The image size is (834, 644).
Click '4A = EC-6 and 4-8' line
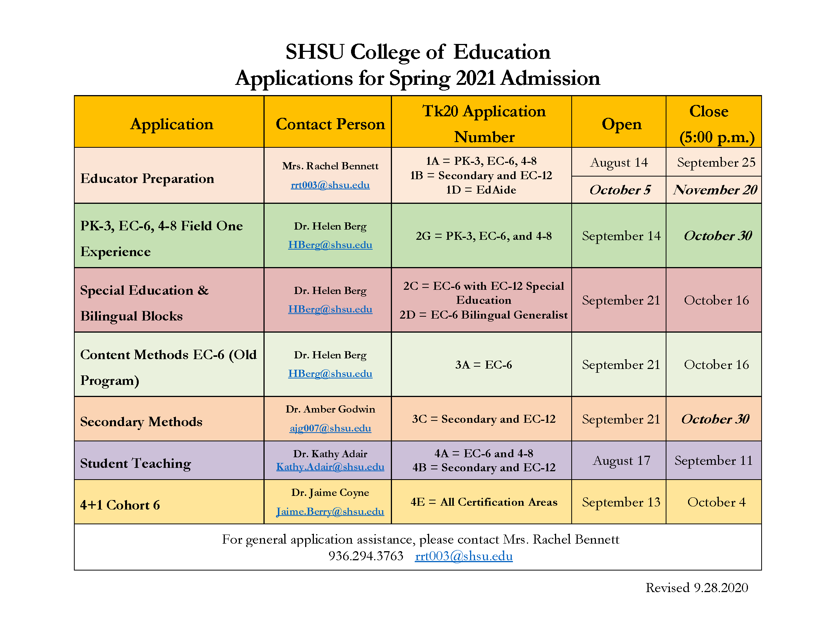[484, 453]
